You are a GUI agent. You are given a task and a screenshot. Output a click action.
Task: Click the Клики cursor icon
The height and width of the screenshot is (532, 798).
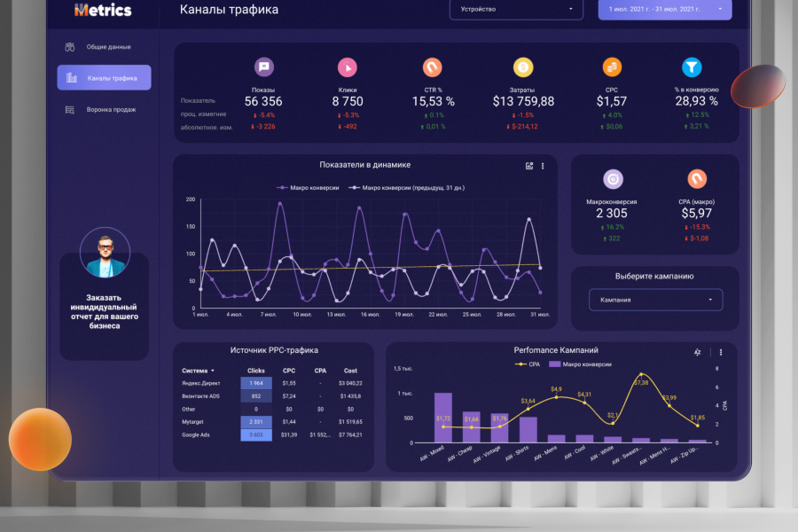[348, 67]
